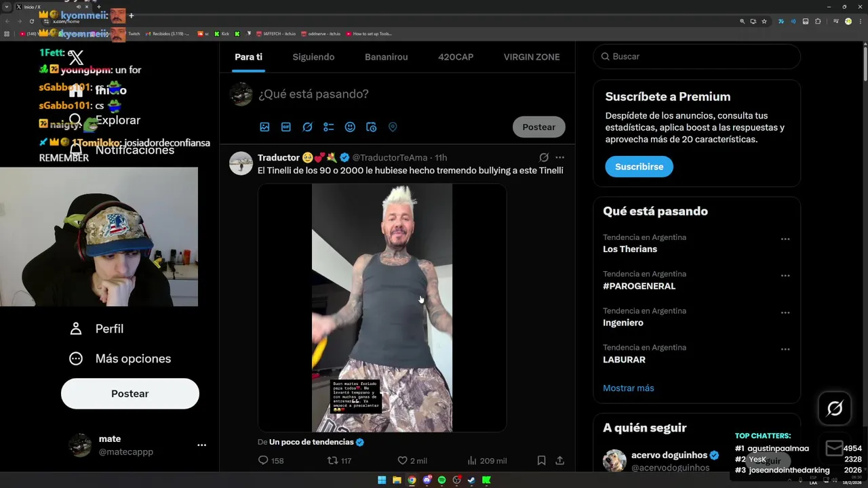Play the Tinelli video thumbnail
The width and height of the screenshot is (868, 488).
click(x=382, y=308)
